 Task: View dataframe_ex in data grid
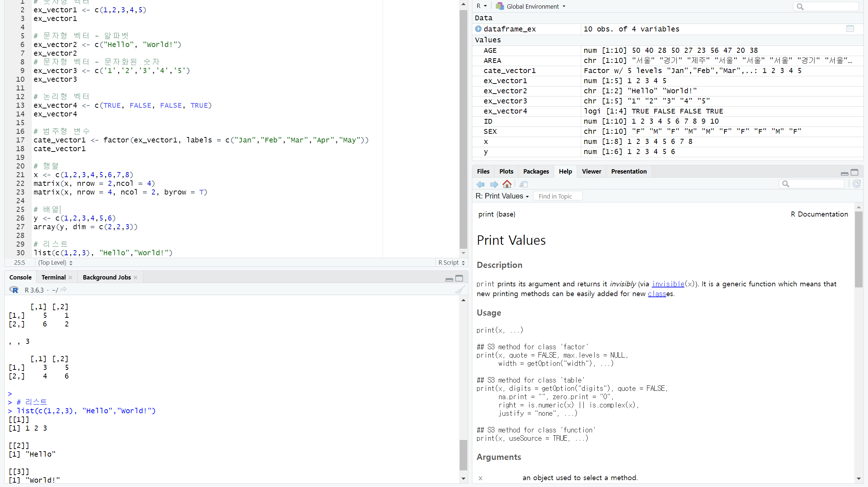(850, 29)
